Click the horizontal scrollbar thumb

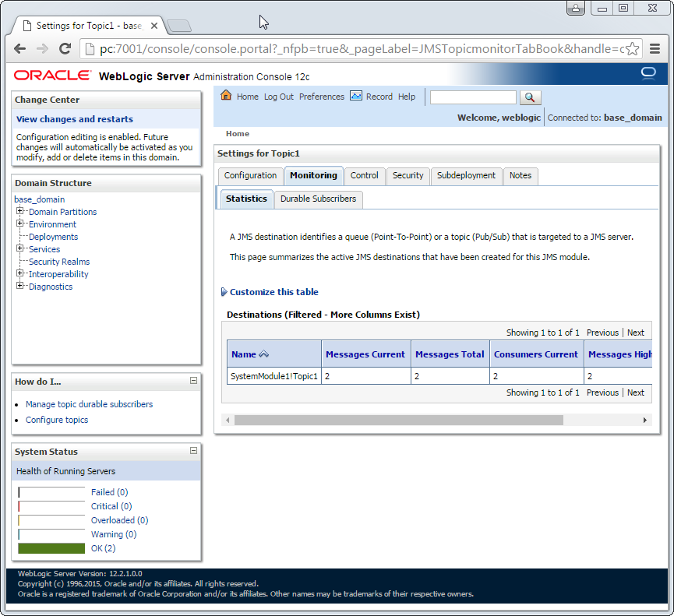[398, 420]
